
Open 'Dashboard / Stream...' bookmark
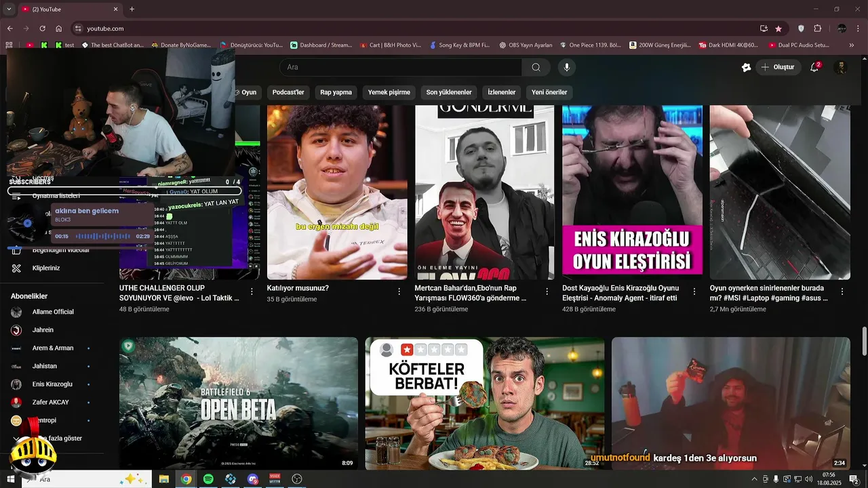[321, 45]
